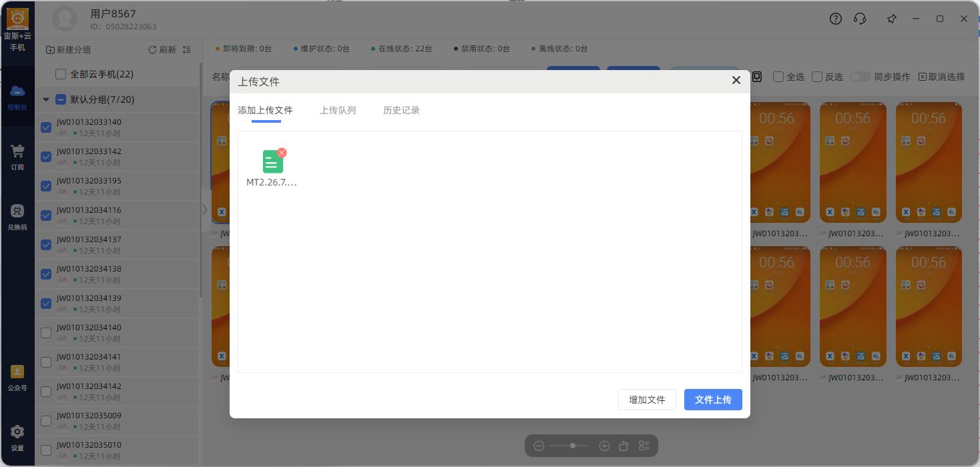
Task: Click the 文件上传 button
Action: click(713, 400)
